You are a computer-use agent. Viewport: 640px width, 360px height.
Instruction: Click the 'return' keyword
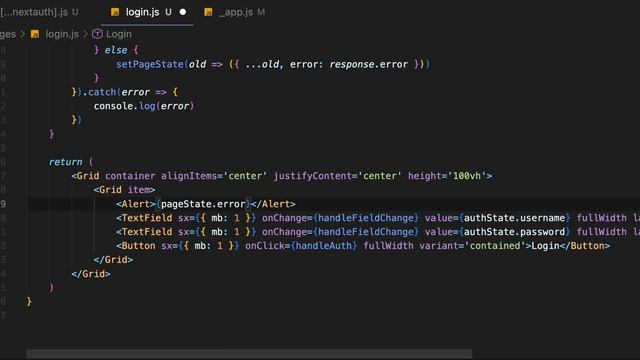coord(65,162)
